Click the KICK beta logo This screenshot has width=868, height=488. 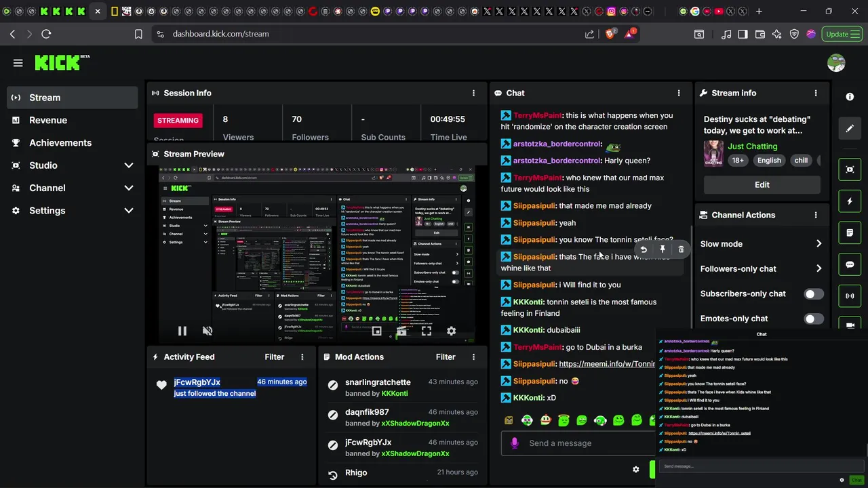point(62,62)
